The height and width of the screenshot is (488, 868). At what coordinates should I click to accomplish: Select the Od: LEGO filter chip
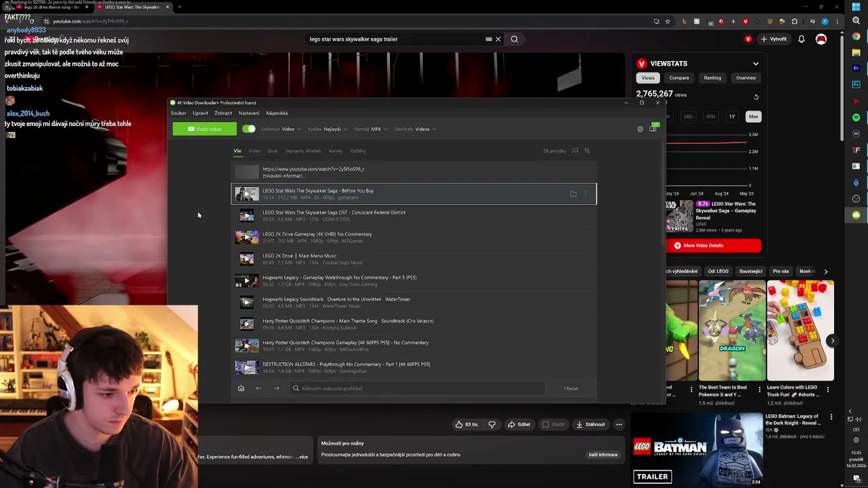[x=718, y=271]
